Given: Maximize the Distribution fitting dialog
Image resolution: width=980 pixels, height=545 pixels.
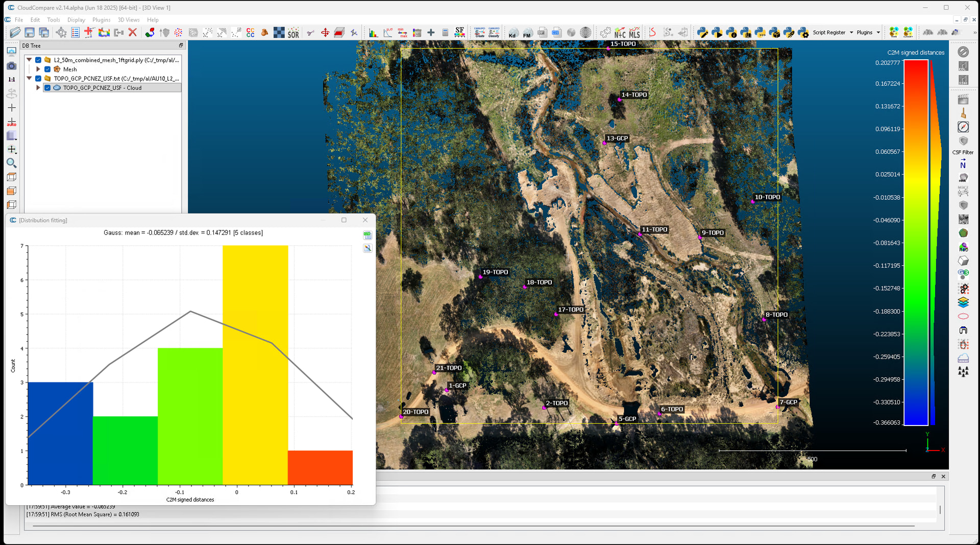Looking at the screenshot, I should (x=344, y=220).
